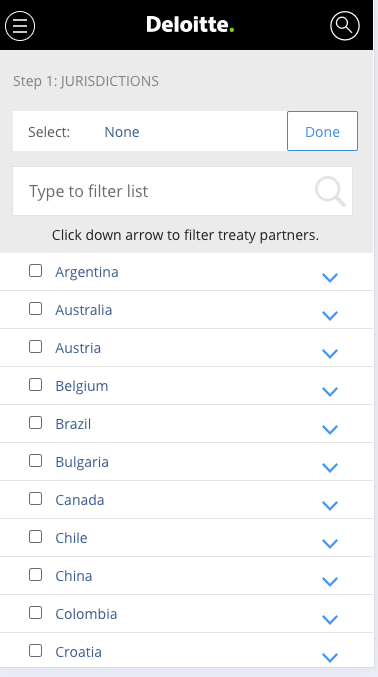Image resolution: width=378 pixels, height=677 pixels.
Task: Click the None select link
Action: [122, 132]
